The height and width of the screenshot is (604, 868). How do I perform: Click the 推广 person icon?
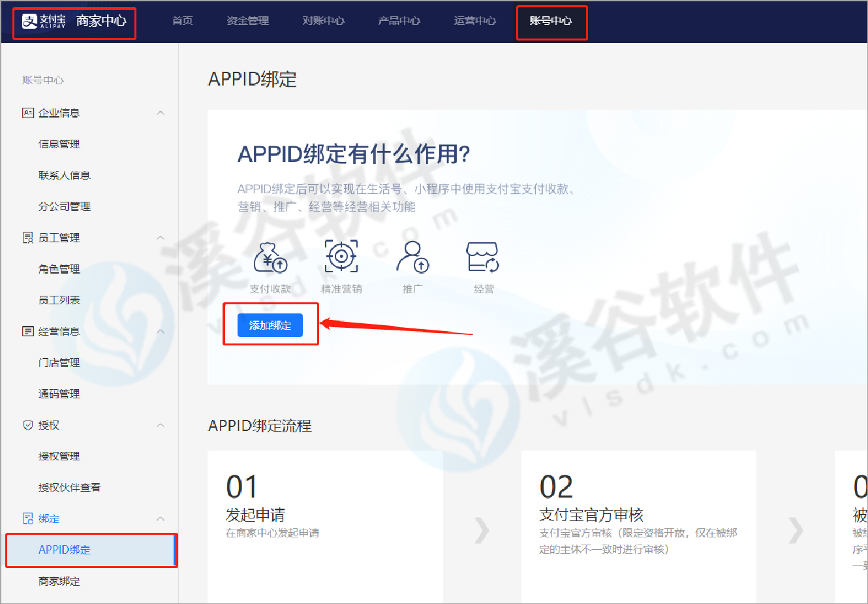pyautogui.click(x=412, y=257)
